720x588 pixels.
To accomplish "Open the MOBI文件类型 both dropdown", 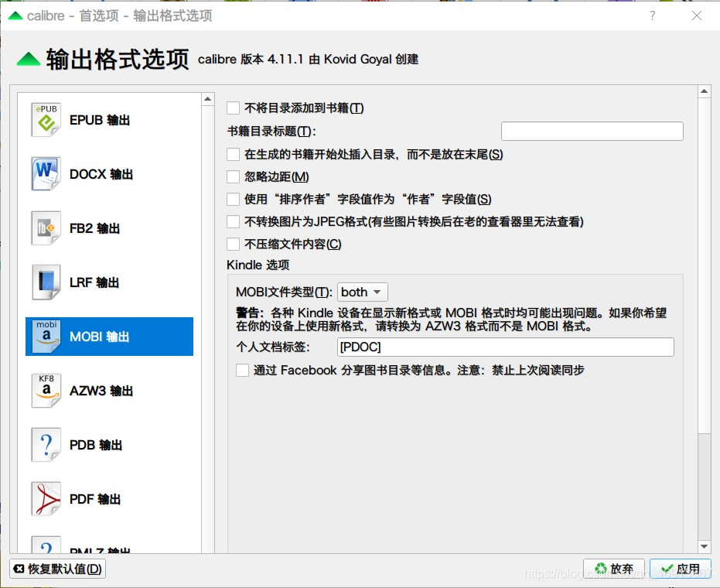I will pos(362,292).
